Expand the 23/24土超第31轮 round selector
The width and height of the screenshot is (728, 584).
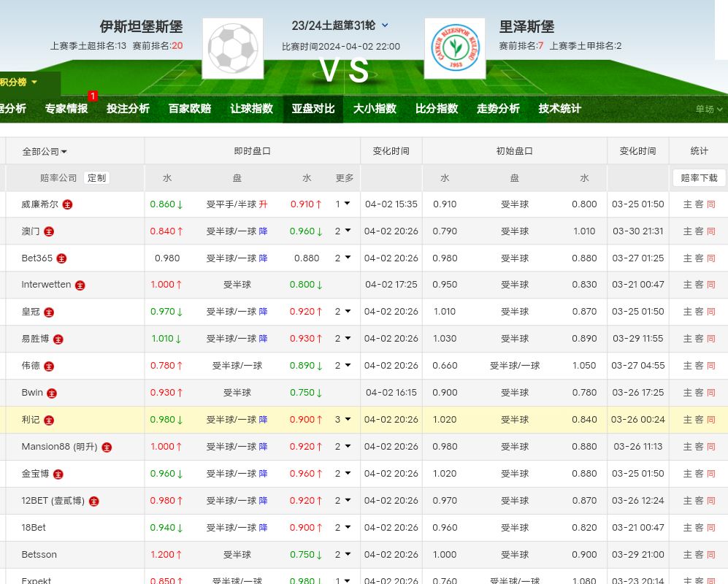pos(385,26)
